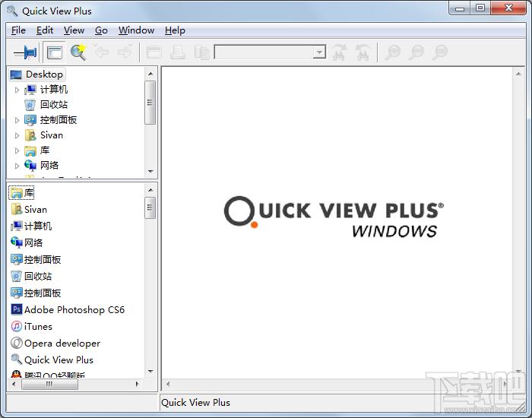Click the Desktop monitor icon in the tree
The image size is (532, 418).
(16, 74)
